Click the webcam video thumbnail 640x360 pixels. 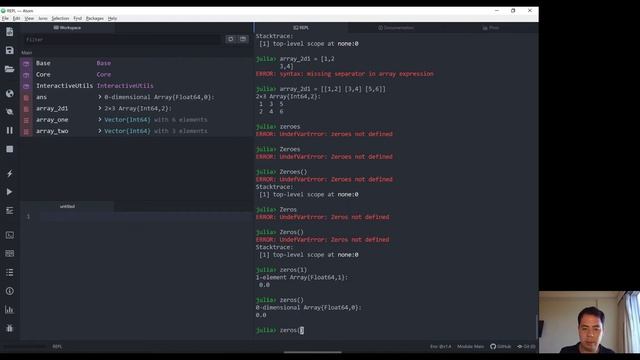point(589,322)
